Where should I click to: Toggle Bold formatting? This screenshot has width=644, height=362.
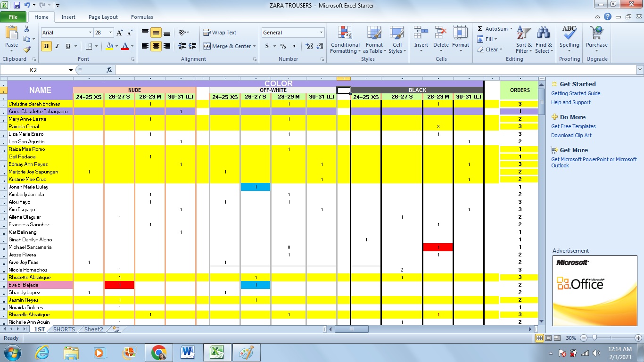click(46, 46)
